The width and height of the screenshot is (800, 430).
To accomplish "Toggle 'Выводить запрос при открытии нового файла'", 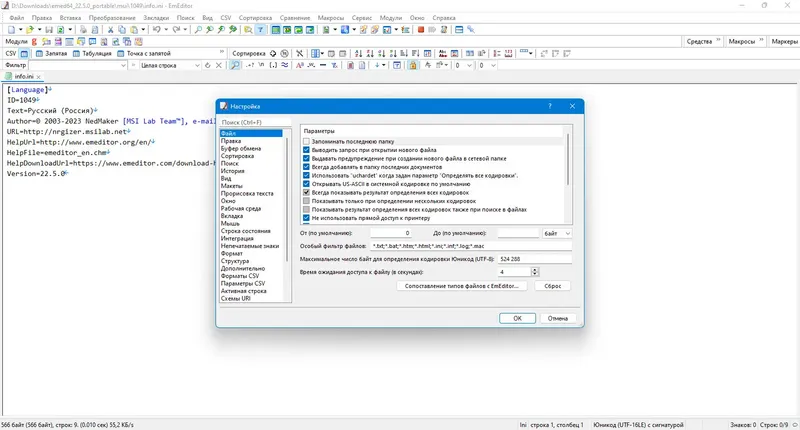I will point(306,150).
